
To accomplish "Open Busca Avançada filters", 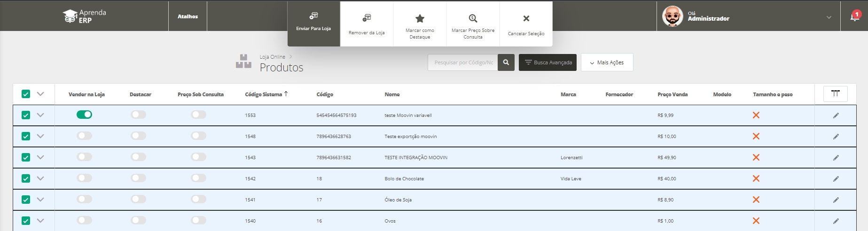I will [x=547, y=62].
